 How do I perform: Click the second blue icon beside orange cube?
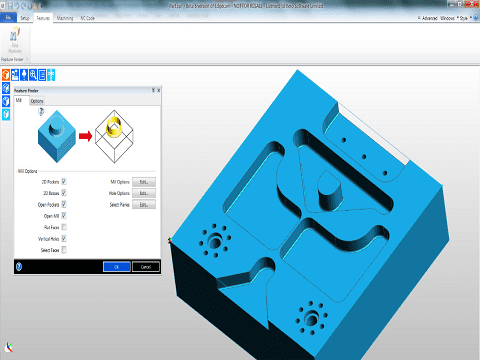pos(15,75)
